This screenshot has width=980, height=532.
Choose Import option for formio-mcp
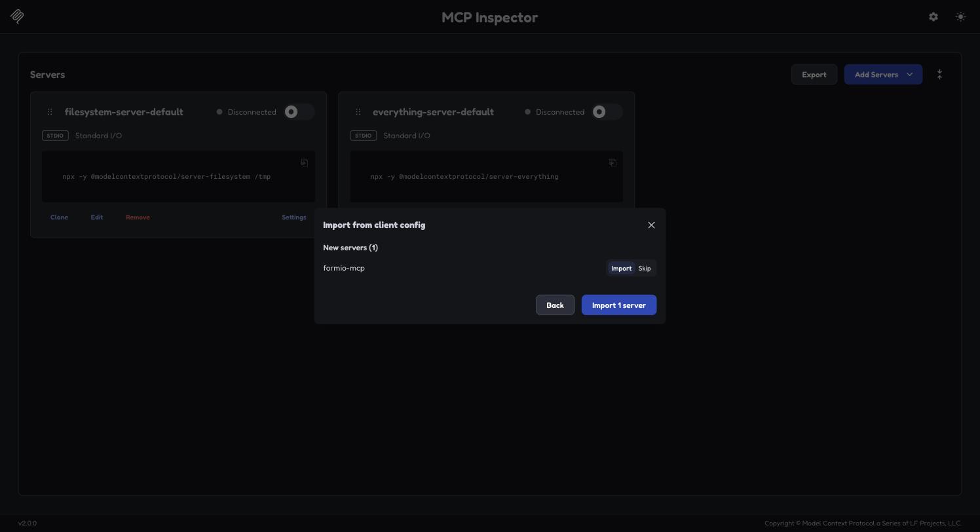point(621,268)
